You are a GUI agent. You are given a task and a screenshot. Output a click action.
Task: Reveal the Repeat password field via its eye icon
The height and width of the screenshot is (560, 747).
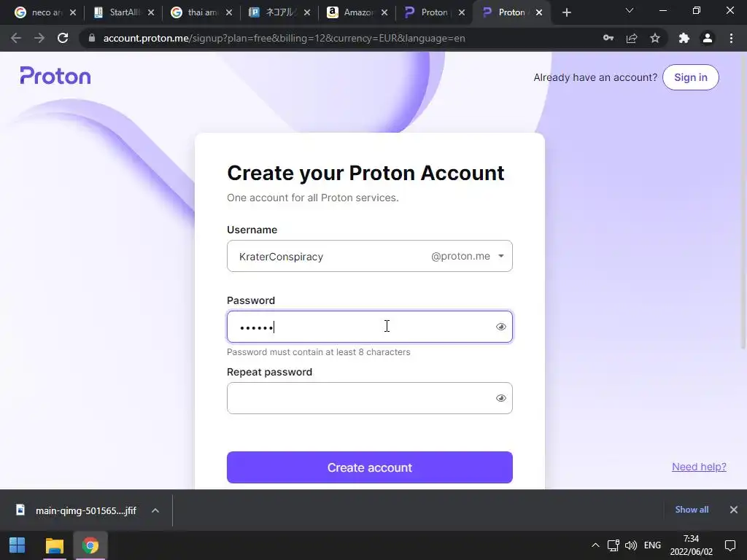500,398
